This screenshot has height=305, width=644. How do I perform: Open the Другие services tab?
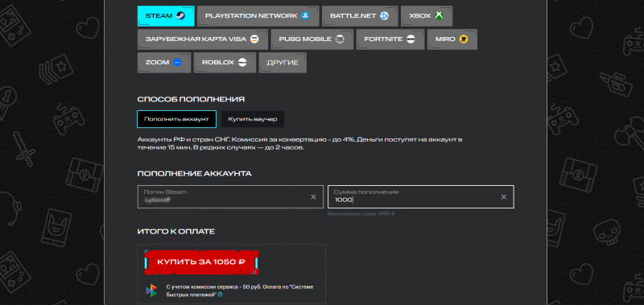click(283, 63)
